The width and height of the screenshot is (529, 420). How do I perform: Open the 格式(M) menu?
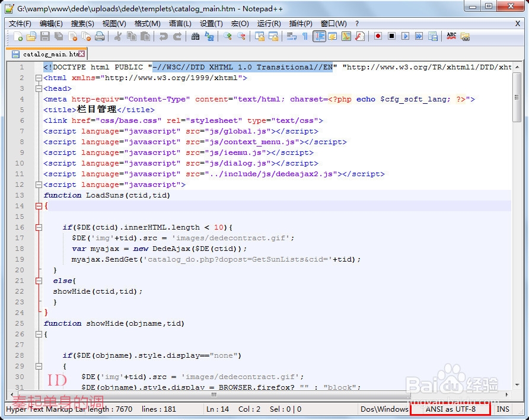pyautogui.click(x=148, y=24)
